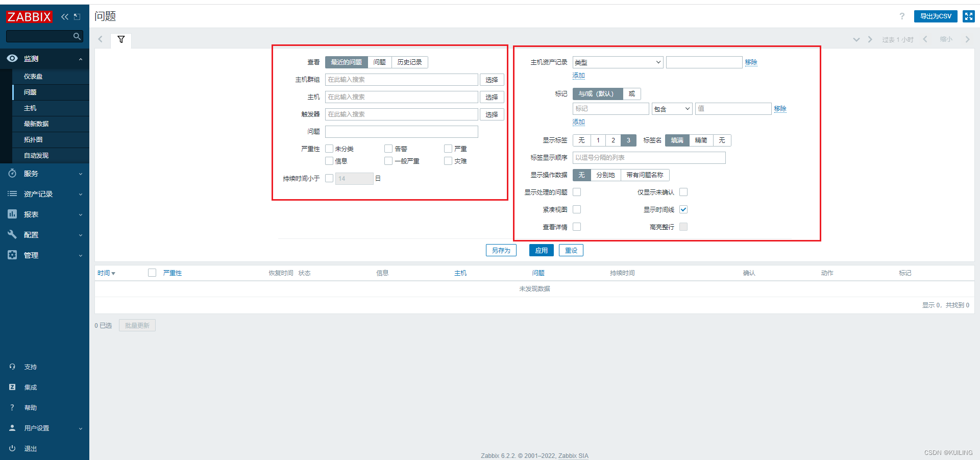Click the 帮助 question mark icon in sidebar
The height and width of the screenshot is (460, 980).
(12, 407)
